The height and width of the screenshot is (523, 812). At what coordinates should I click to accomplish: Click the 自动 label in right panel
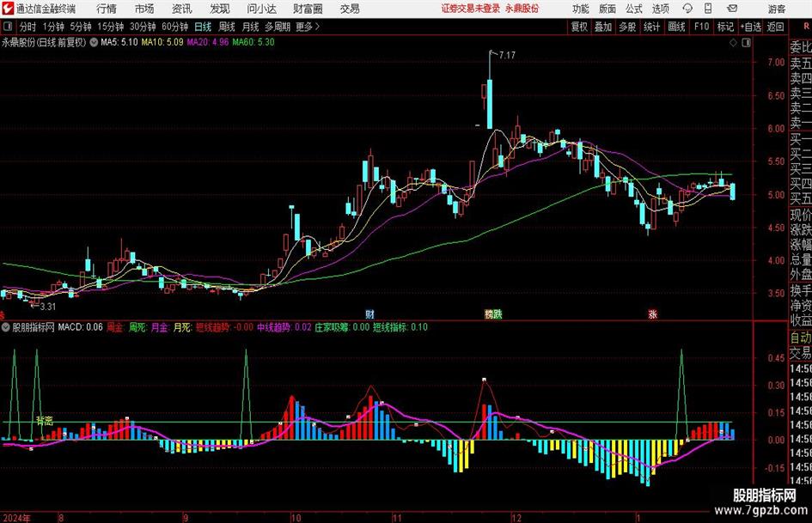801,338
